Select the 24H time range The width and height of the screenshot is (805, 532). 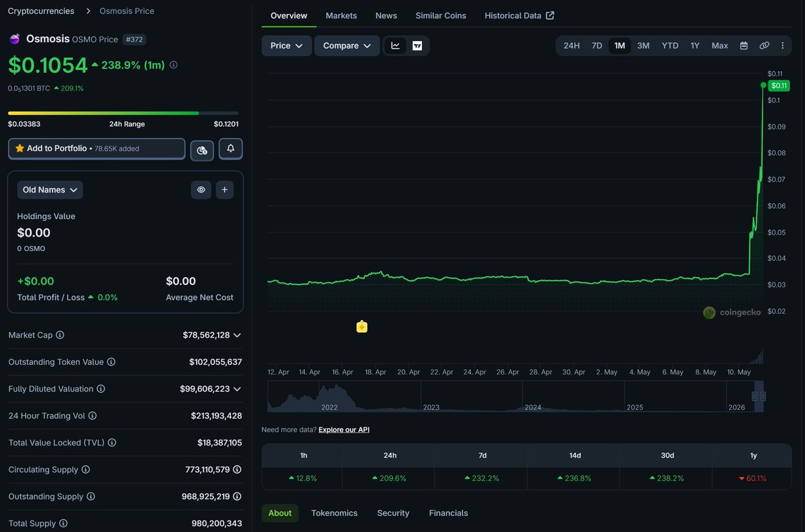pyautogui.click(x=572, y=46)
